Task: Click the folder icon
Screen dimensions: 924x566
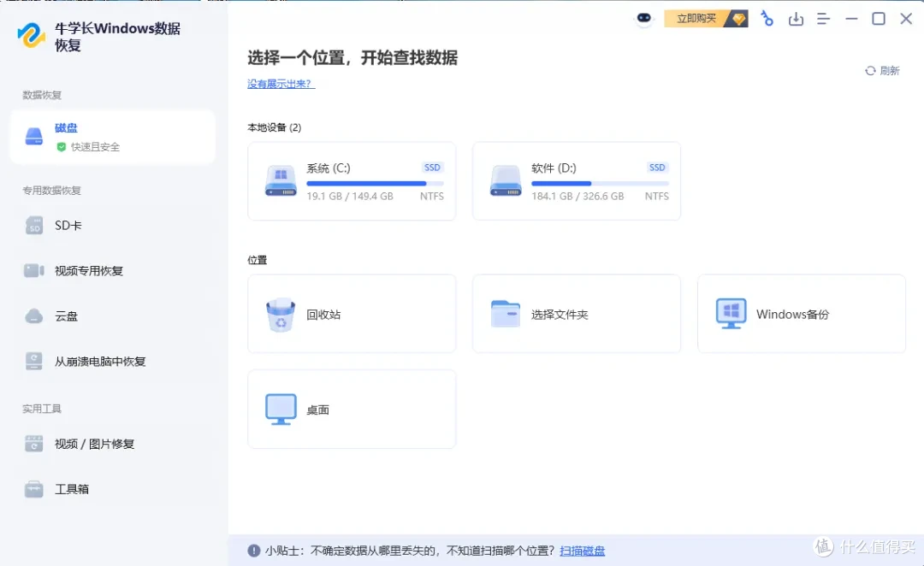Action: (x=506, y=314)
